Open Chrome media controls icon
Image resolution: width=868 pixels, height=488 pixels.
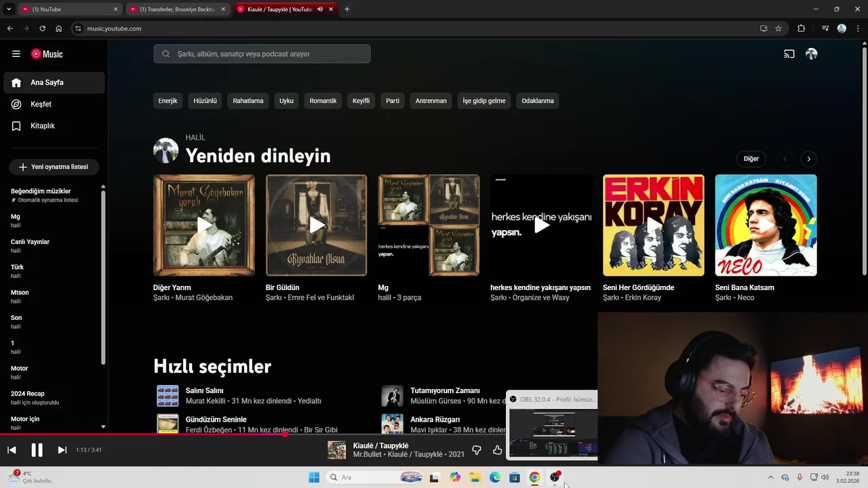825,28
